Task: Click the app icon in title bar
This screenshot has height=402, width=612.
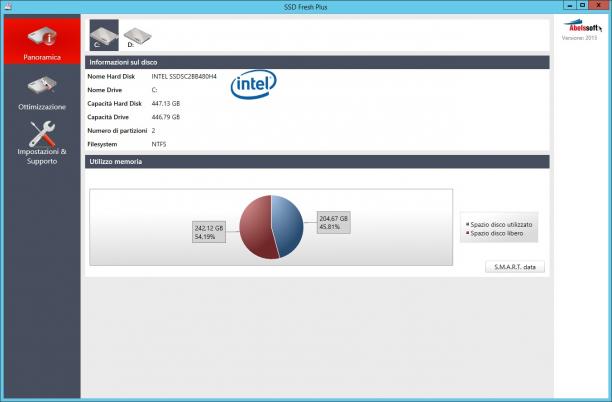Action: pos(7,6)
